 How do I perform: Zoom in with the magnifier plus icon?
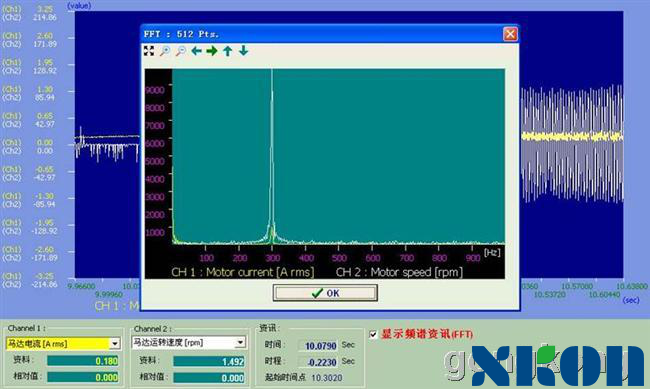tap(165, 51)
